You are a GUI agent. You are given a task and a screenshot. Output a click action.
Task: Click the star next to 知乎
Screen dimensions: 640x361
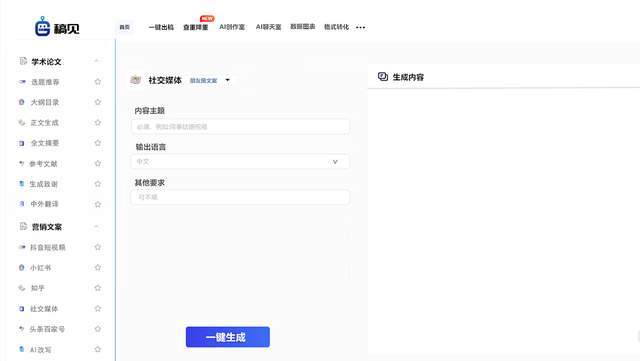click(98, 288)
